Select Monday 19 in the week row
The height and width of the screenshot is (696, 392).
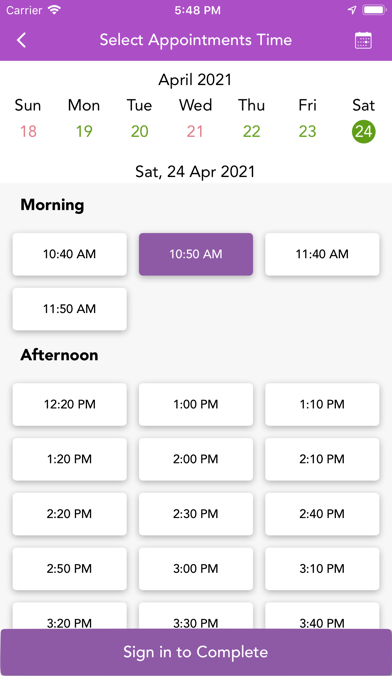tap(84, 131)
